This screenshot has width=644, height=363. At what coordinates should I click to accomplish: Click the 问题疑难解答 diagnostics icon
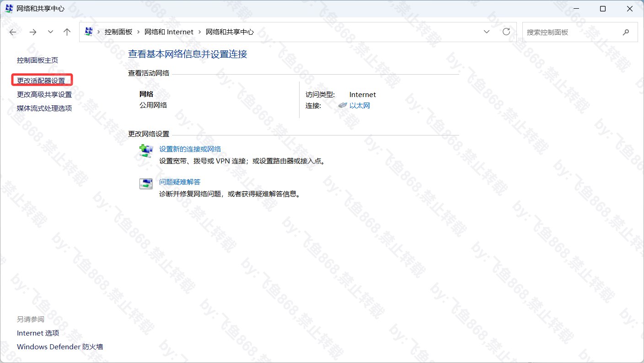[x=146, y=183]
